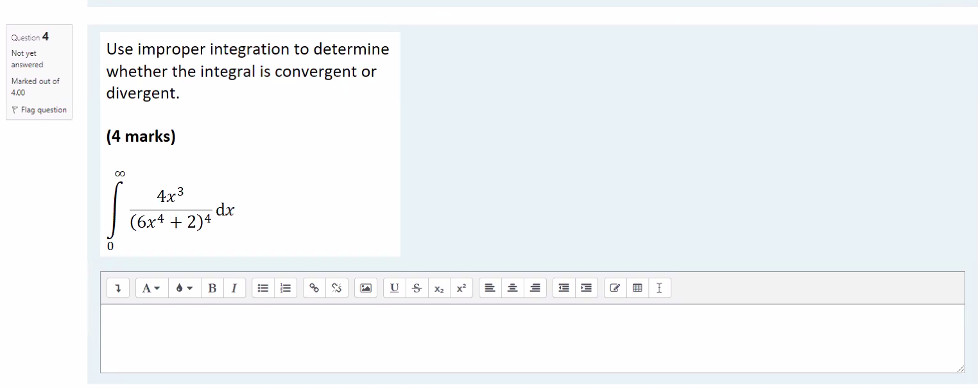Open the equation editor
This screenshot has width=980, height=388.
click(x=614, y=288)
